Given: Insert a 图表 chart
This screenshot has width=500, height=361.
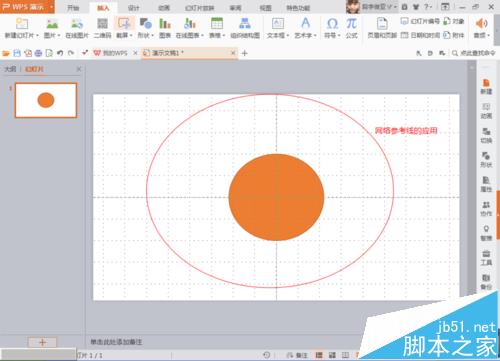Looking at the screenshot, I should [165, 28].
